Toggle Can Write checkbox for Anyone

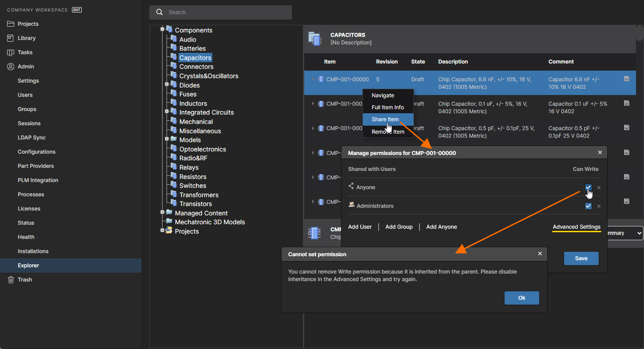588,187
